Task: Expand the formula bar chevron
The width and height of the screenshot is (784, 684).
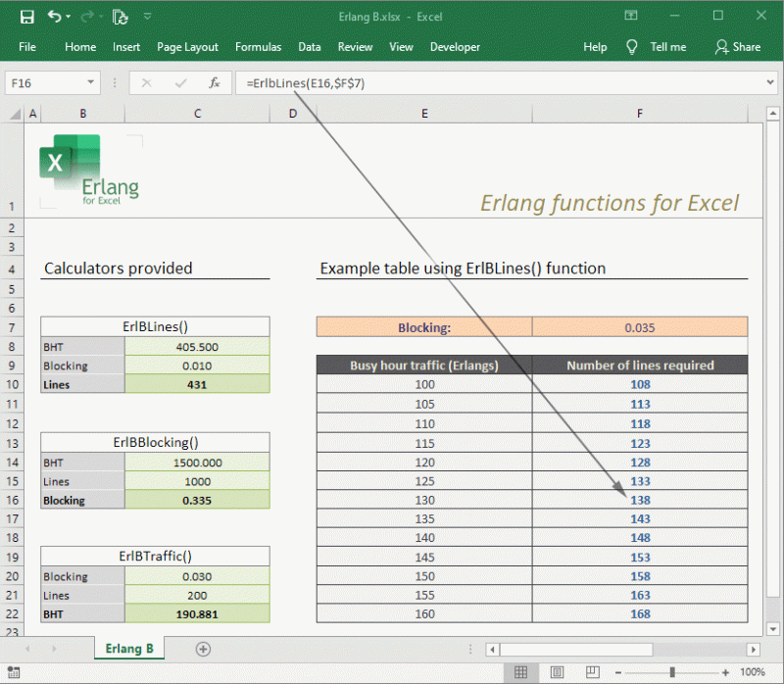Action: [x=770, y=82]
